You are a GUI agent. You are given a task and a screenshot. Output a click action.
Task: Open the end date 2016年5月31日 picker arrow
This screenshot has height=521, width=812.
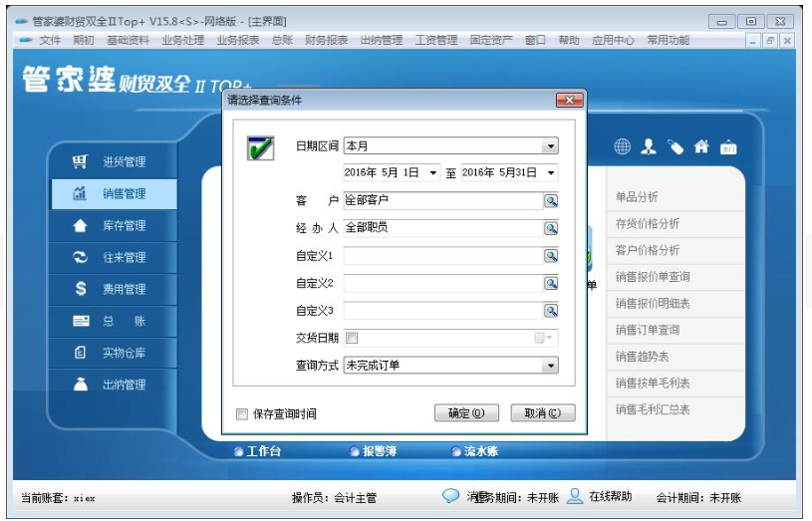point(551,173)
